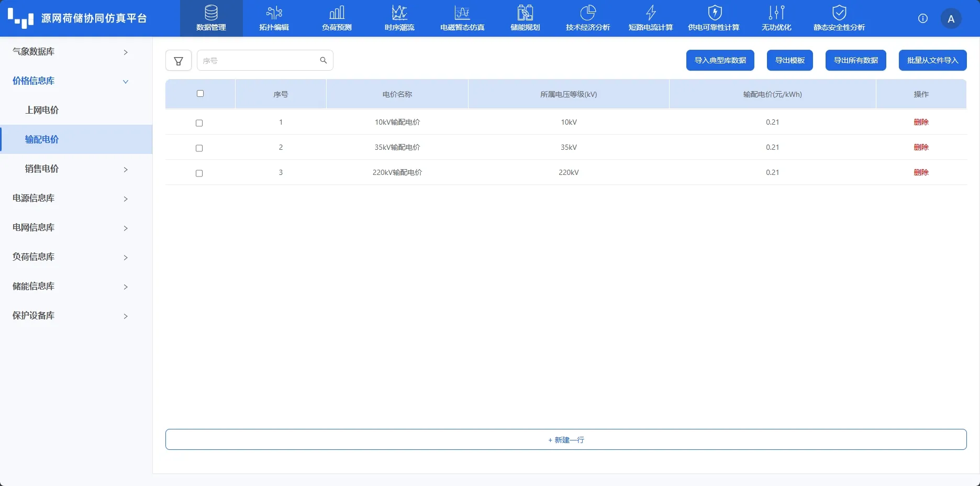Toggle the select-all header checkbox
The image size is (980, 486).
[x=200, y=94]
